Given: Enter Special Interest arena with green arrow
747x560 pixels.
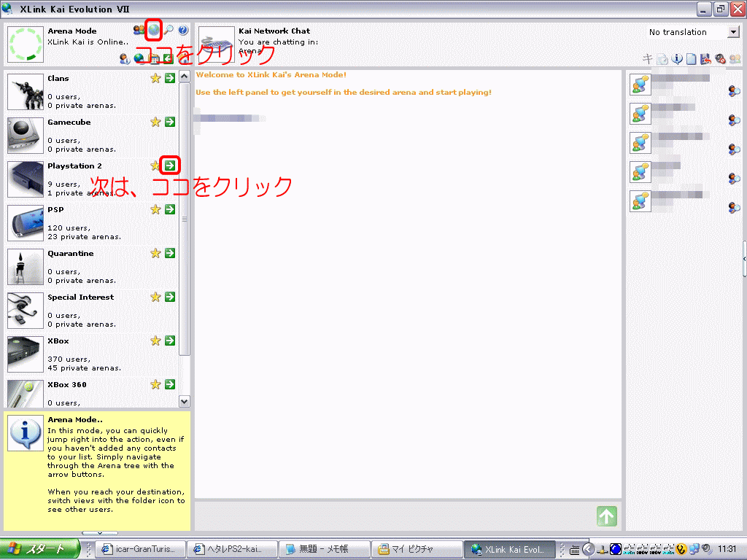Looking at the screenshot, I should (x=170, y=297).
